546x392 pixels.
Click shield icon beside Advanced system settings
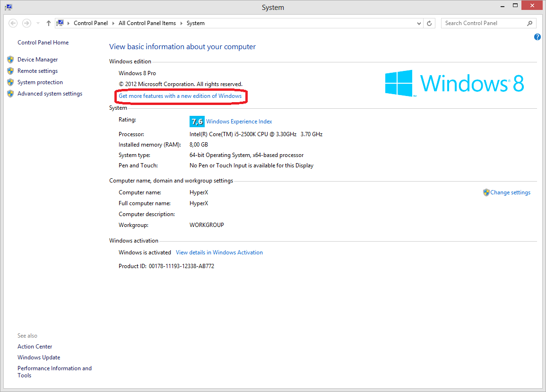pyautogui.click(x=10, y=93)
